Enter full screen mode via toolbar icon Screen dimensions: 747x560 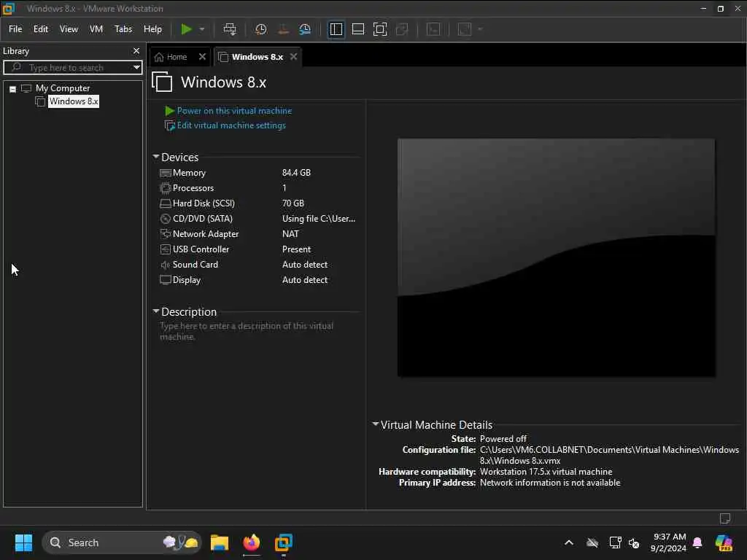pos(379,29)
